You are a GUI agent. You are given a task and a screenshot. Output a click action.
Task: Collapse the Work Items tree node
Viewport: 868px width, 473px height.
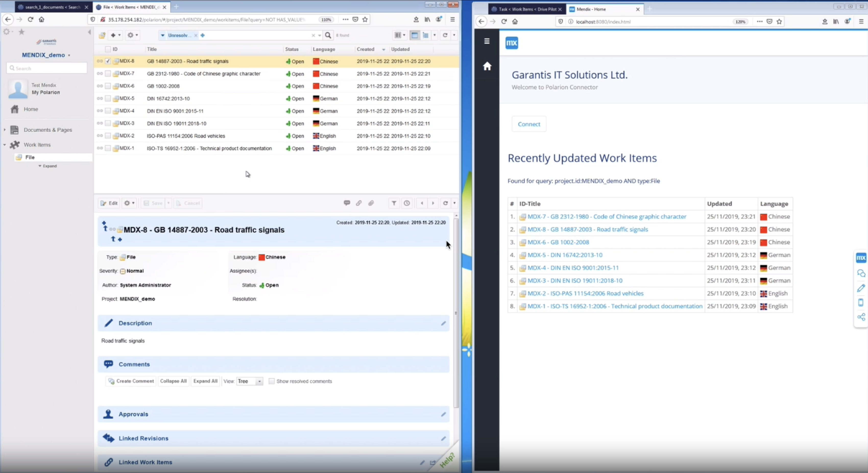coord(5,145)
